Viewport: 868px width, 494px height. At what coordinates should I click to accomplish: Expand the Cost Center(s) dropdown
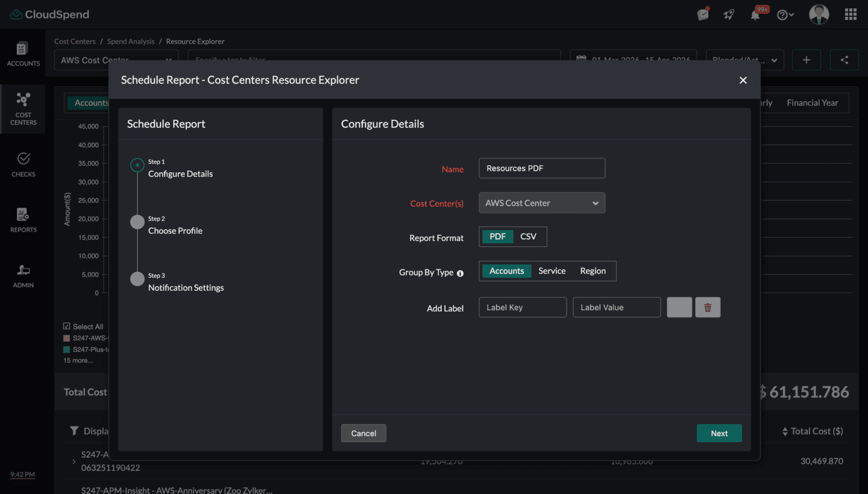[541, 203]
